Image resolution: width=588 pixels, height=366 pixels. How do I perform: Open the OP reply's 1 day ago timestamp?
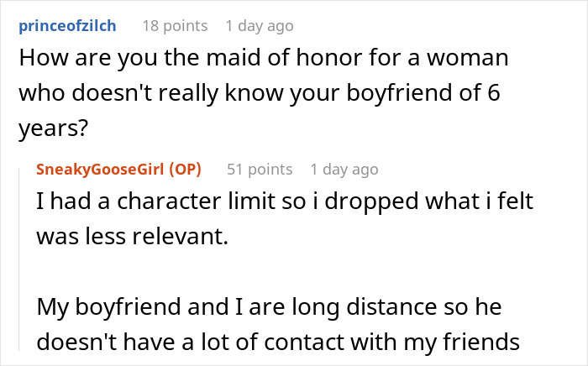click(344, 170)
